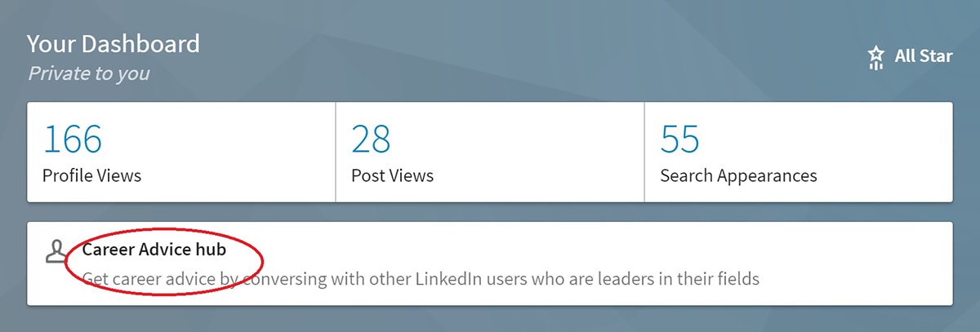980x332 pixels.
Task: Open the All Star profile level label
Action: (x=924, y=56)
